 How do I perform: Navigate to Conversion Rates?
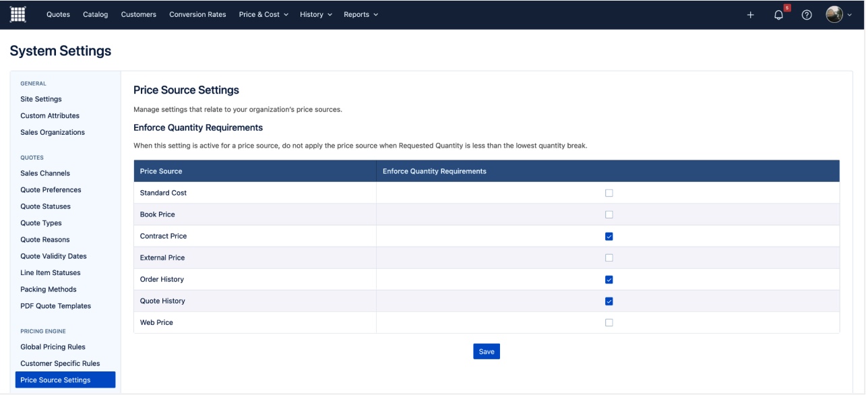[x=197, y=15]
